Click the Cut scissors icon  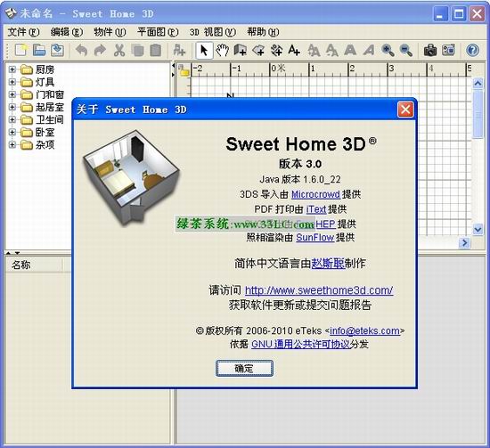(119, 50)
